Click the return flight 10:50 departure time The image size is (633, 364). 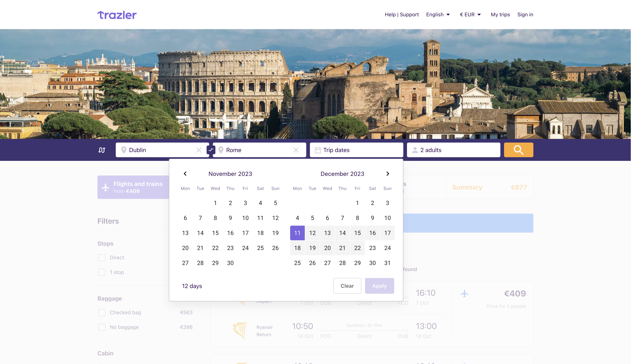click(303, 326)
